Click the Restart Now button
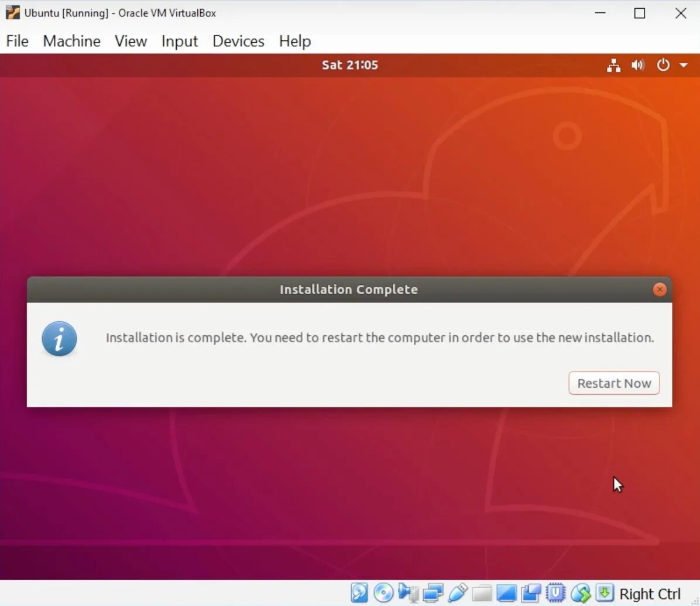 click(x=614, y=383)
